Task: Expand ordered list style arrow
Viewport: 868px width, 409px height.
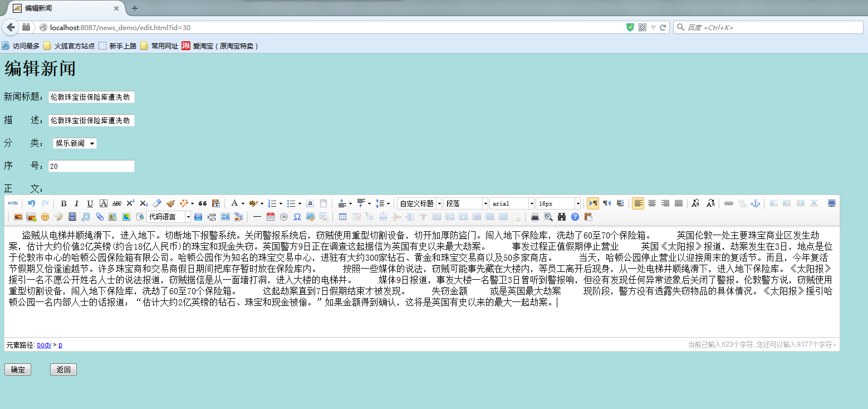Action: (281, 203)
